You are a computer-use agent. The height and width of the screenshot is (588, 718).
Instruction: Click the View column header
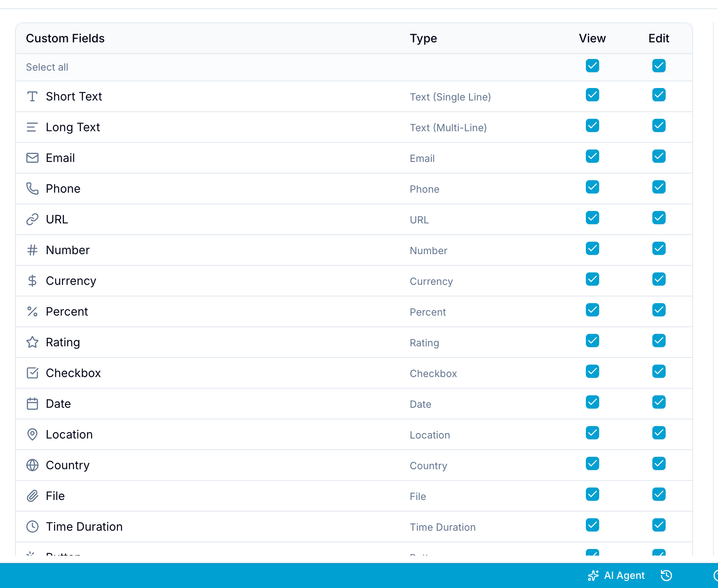pyautogui.click(x=593, y=38)
